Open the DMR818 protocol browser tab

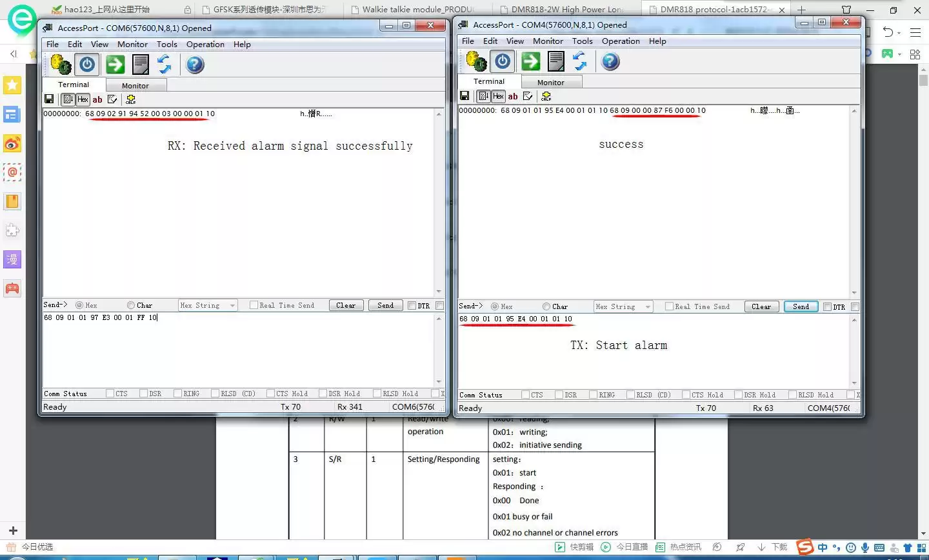click(713, 10)
